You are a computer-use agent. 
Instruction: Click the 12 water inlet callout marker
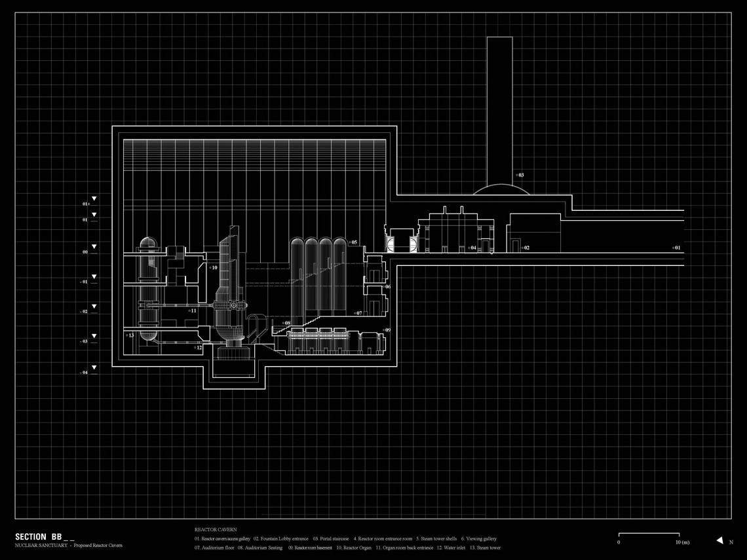198,348
